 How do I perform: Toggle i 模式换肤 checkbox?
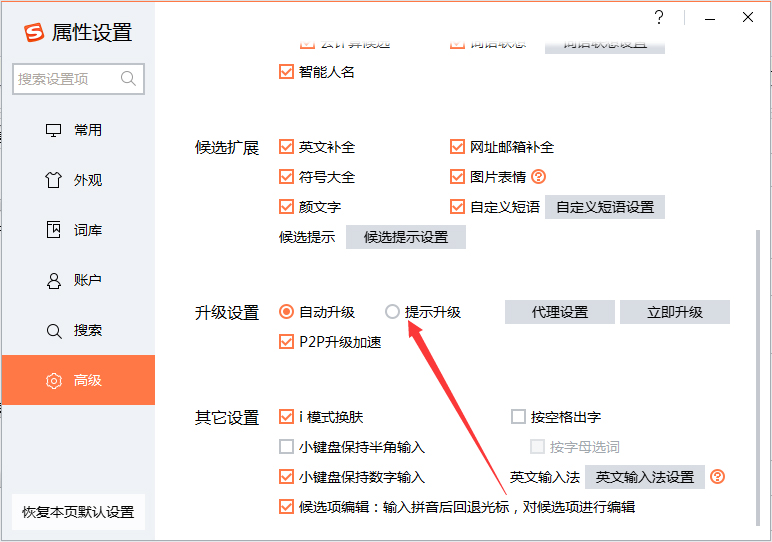[286, 417]
